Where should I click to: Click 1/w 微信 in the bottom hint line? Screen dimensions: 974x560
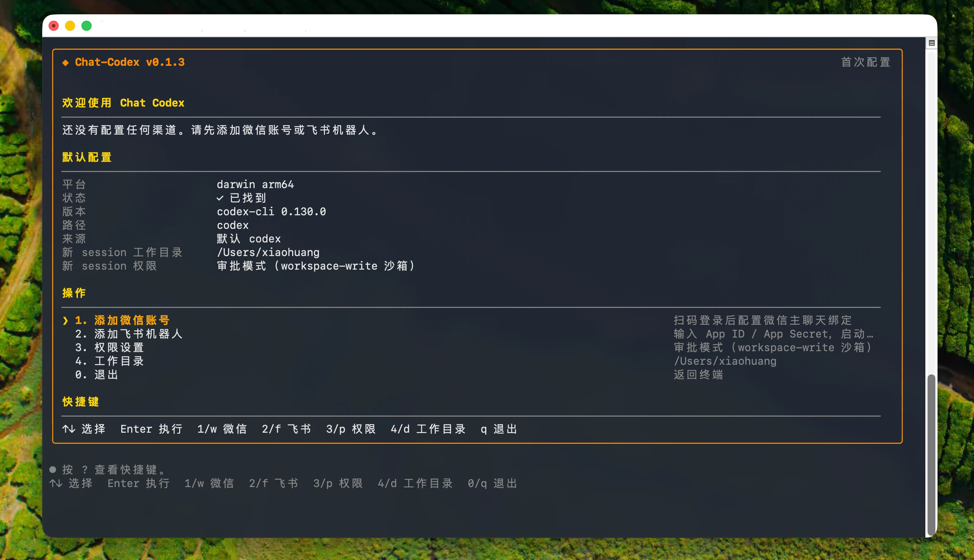point(209,483)
